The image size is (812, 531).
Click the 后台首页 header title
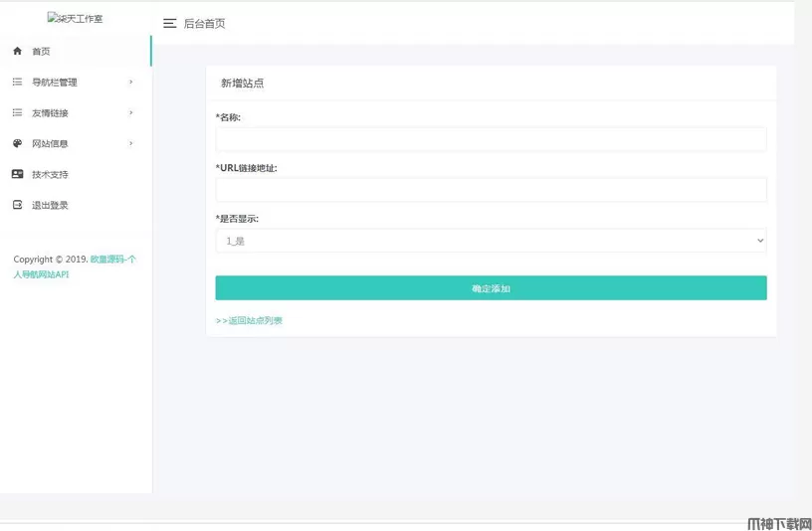pyautogui.click(x=205, y=23)
